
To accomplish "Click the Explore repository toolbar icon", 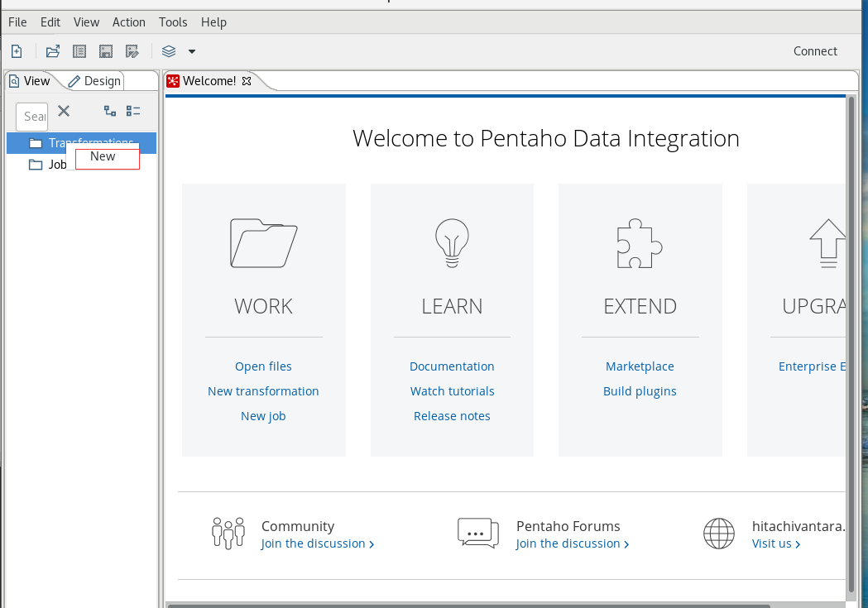I will pyautogui.click(x=79, y=51).
